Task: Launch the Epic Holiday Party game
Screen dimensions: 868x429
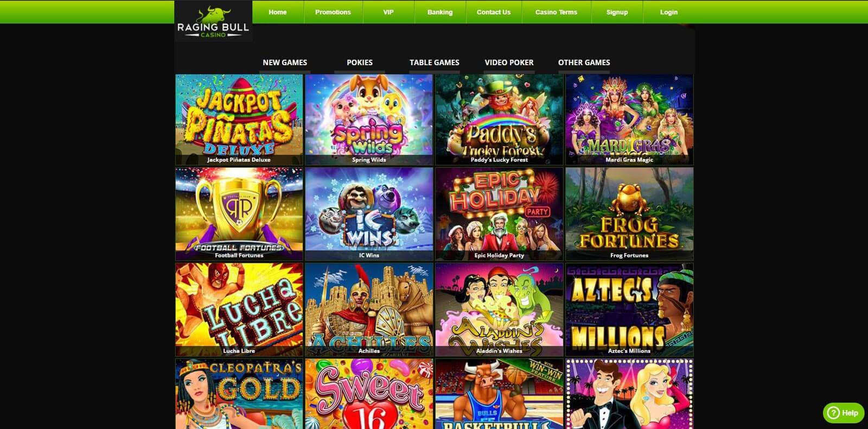Action: 499,214
